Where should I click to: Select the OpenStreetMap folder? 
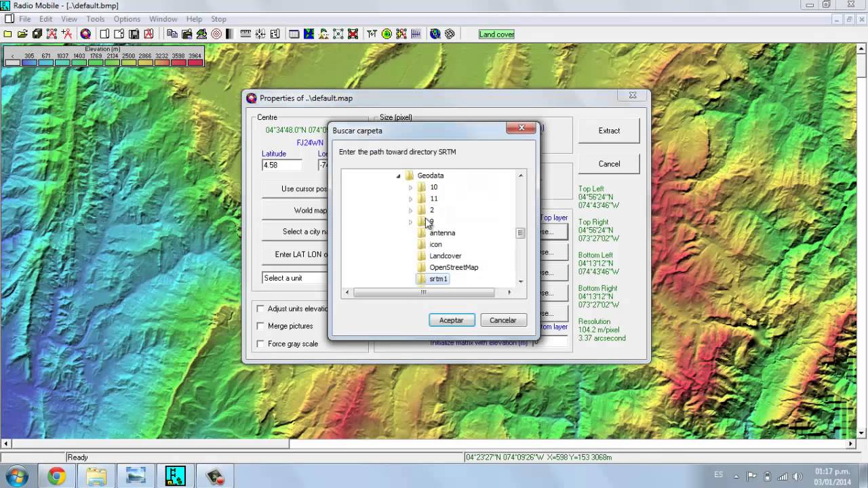point(454,267)
